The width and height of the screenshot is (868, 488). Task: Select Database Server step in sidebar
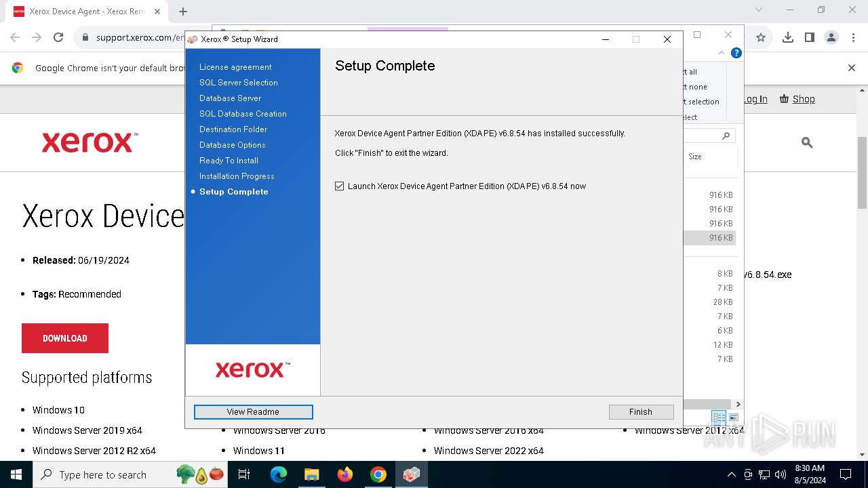[230, 98]
